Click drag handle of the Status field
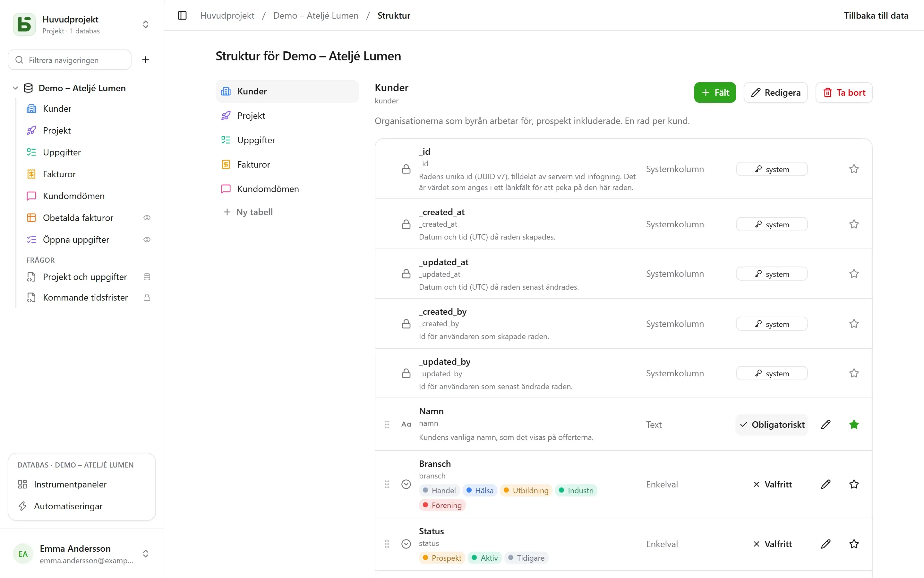The width and height of the screenshot is (924, 578). [387, 544]
